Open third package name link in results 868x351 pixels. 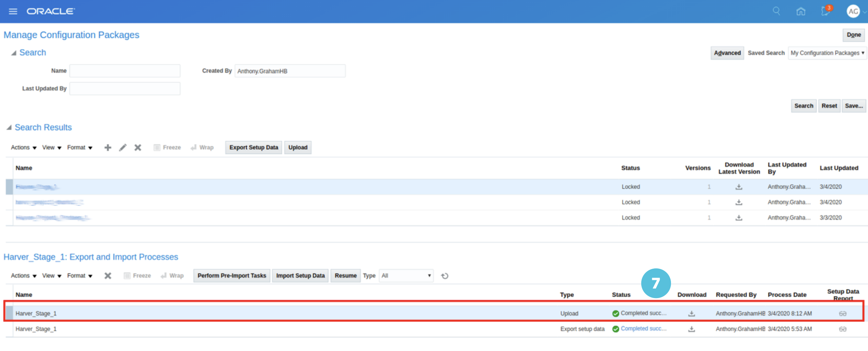click(53, 217)
